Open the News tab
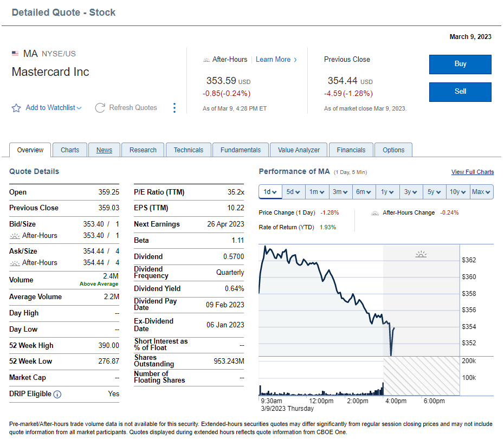This screenshot has width=504, height=439. pyautogui.click(x=104, y=150)
